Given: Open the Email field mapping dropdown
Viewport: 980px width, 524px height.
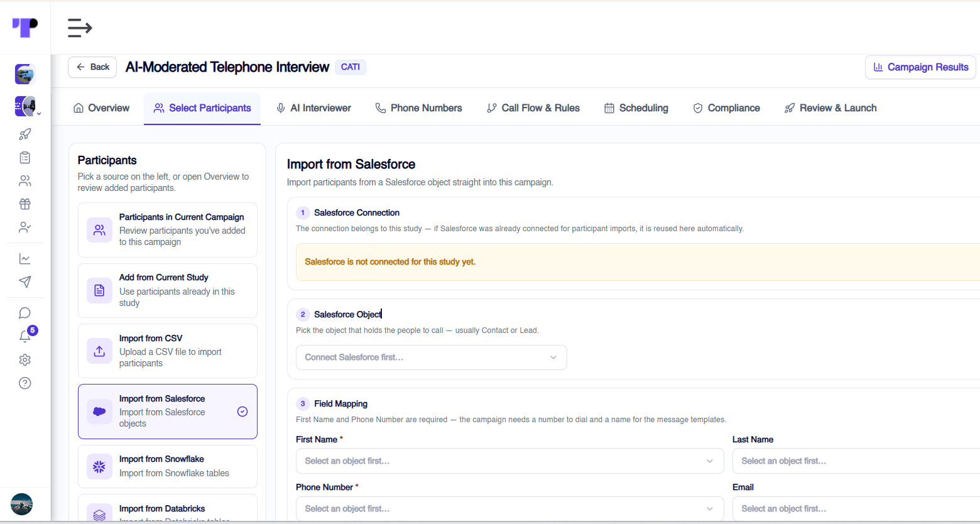Looking at the screenshot, I should (856, 509).
